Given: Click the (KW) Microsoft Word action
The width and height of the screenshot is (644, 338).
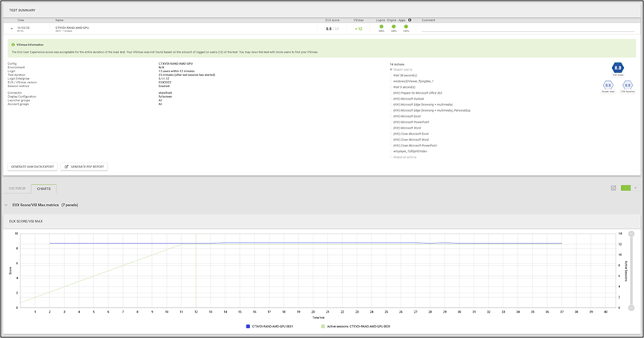Looking at the screenshot, I should click(407, 128).
